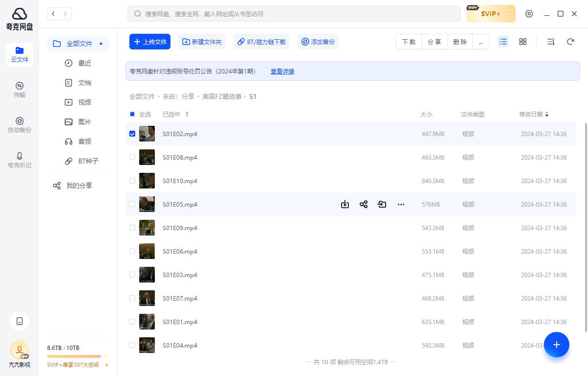Open the toolbar ... more menu
588x376 pixels.
pos(481,42)
